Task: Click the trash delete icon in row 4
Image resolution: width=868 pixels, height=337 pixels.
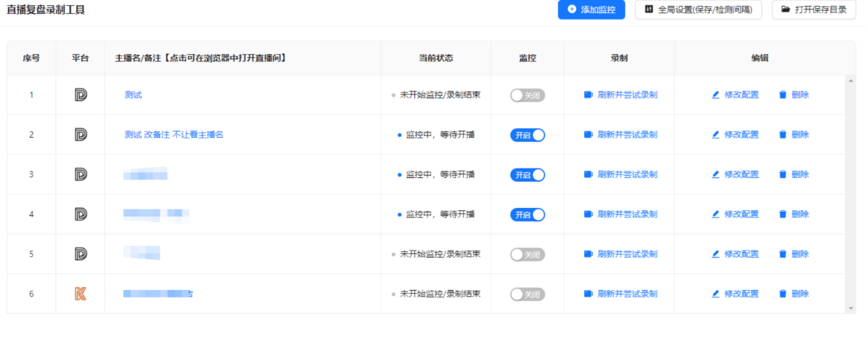Action: click(782, 214)
